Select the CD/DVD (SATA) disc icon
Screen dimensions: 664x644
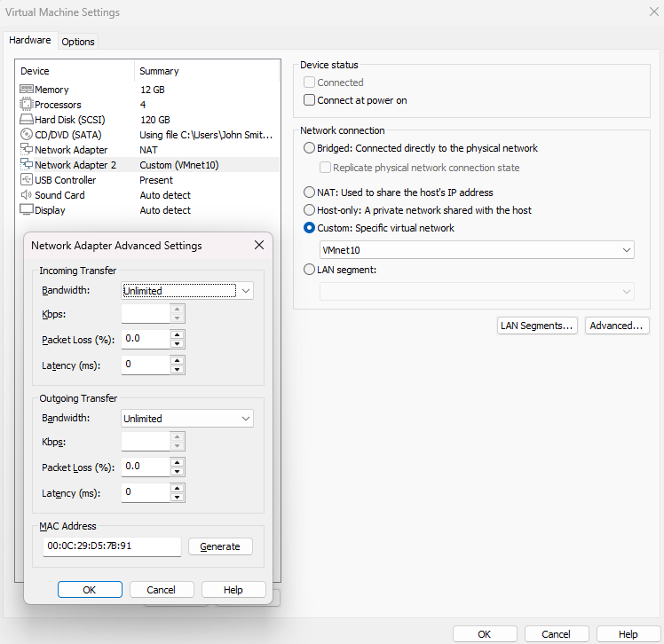(x=27, y=135)
